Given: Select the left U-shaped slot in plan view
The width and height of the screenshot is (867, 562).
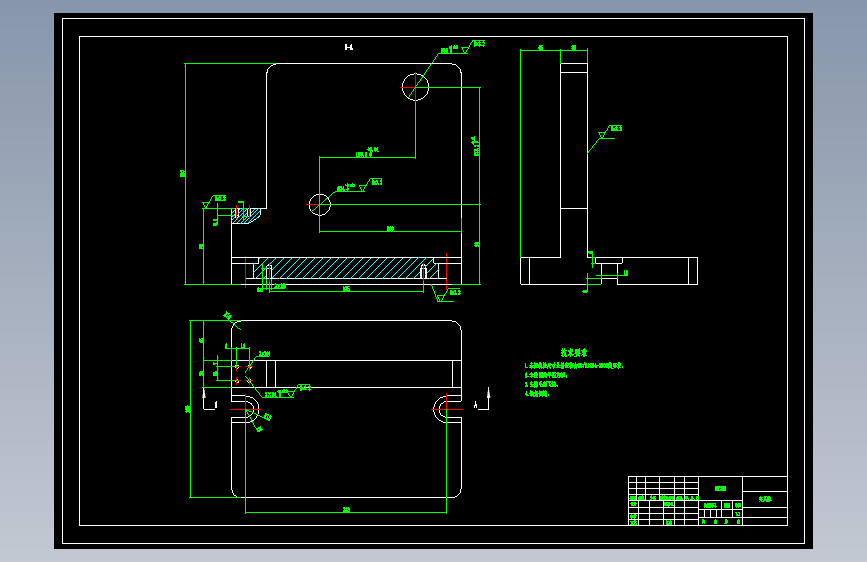Looking at the screenshot, I should (245, 409).
